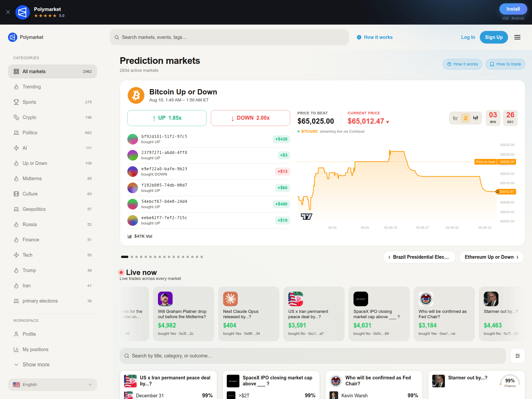Open Will Graham Platner drop out card

[184, 314]
